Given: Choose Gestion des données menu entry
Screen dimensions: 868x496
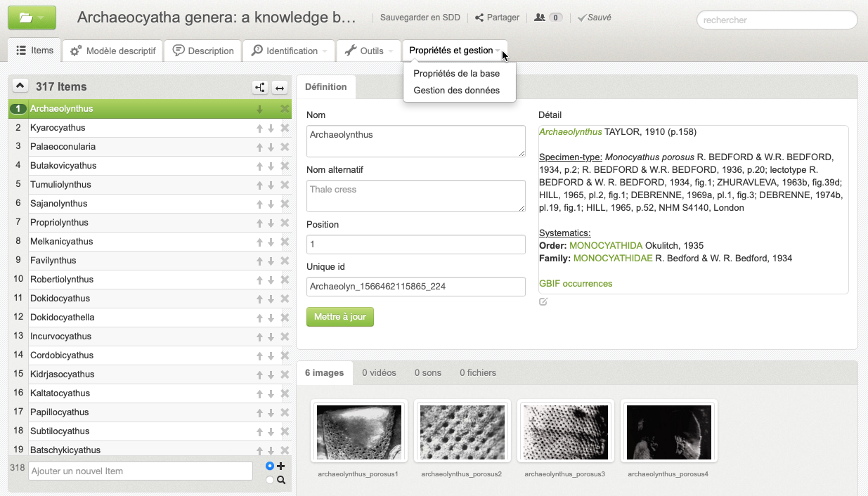Looking at the screenshot, I should pos(456,90).
